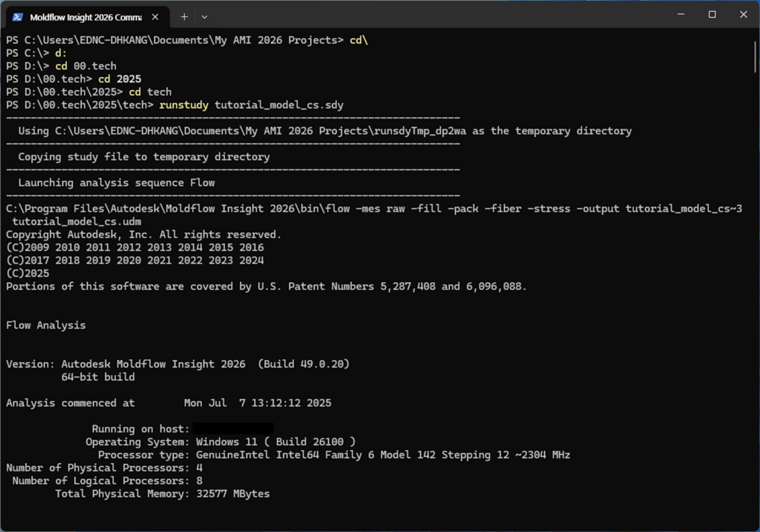The image size is (760, 532).
Task: Click the 'cd 00.tech' command line
Action: tap(86, 66)
